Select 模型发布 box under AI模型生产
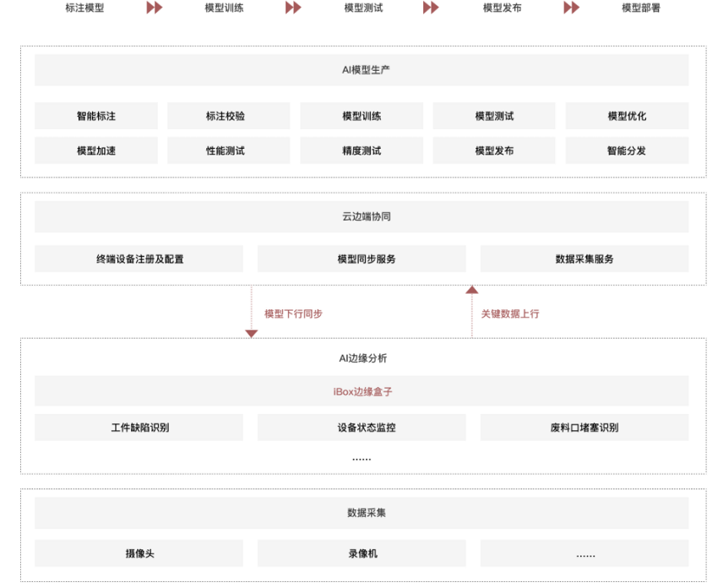718x588 pixels. pos(494,150)
